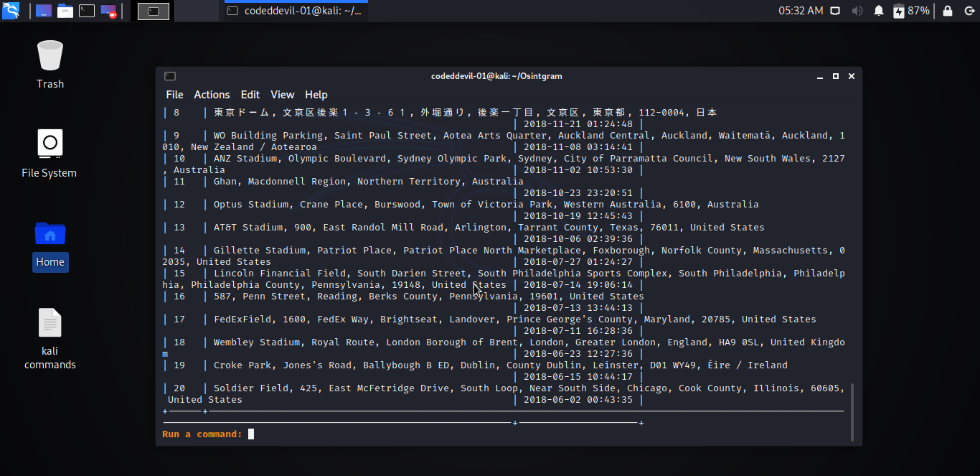Launch terminal emulator from the panel

pos(87,11)
